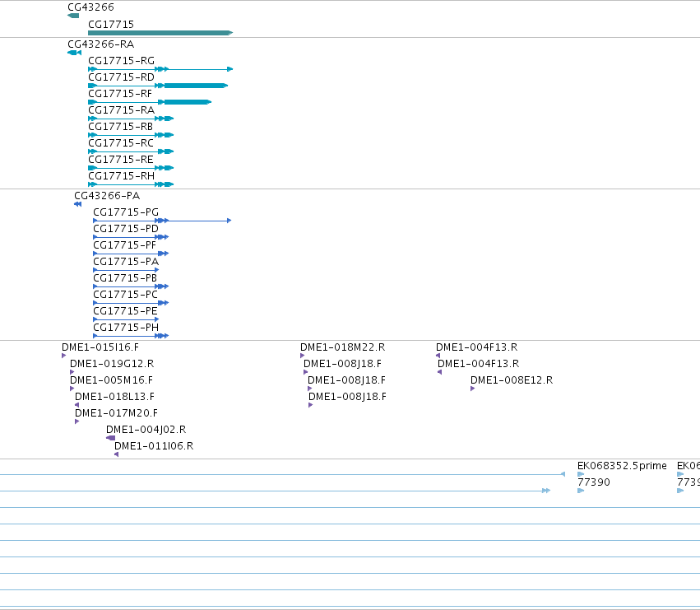
Task: Select the fully visible 77390 label
Action: click(593, 482)
